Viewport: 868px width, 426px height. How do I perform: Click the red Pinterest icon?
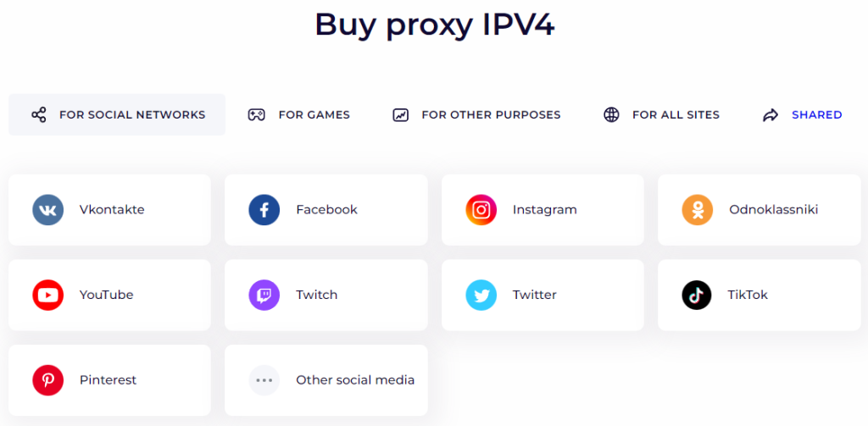point(48,380)
